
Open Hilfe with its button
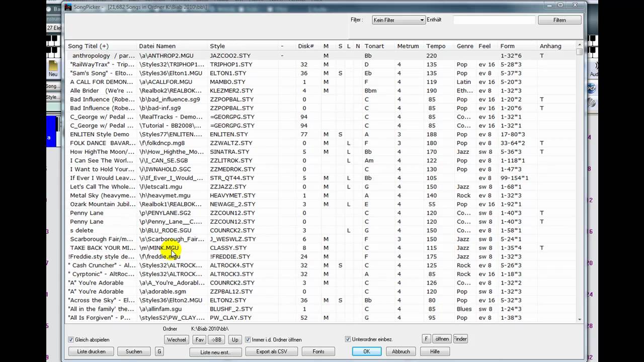pos(435,351)
